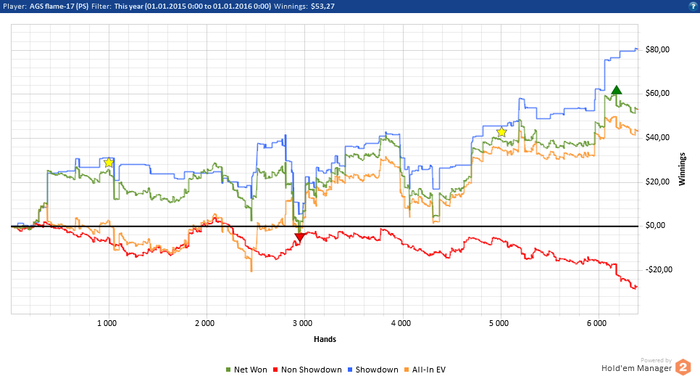
Task: Toggle the Net Won legend entry
Action: (247, 370)
